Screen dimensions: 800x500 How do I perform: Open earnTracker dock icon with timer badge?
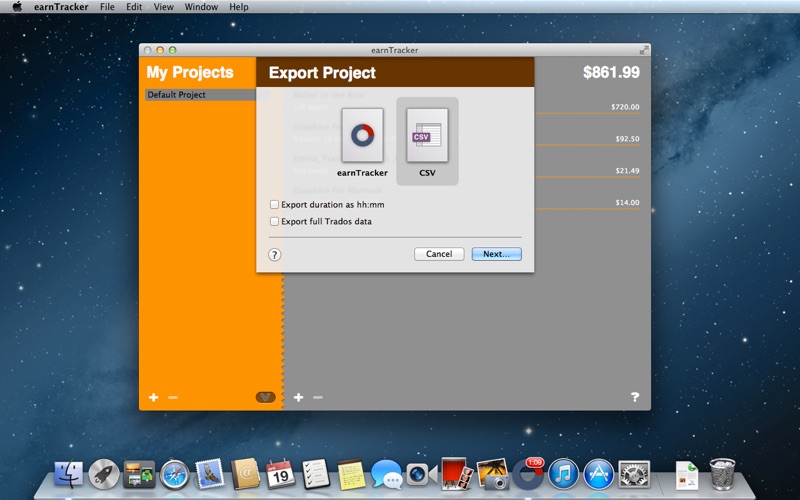click(528, 473)
